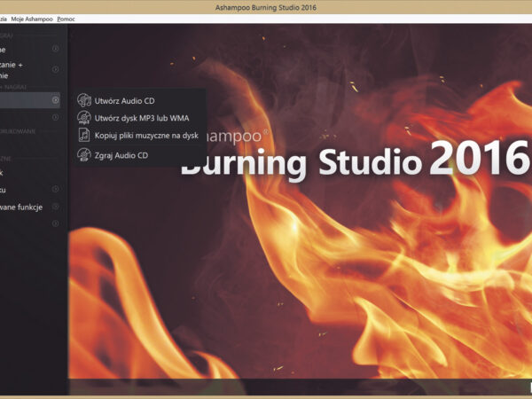This screenshot has height=399, width=532.
Task: Expand the arrow directly above 'wane funkcje' row
Action: click(55, 189)
